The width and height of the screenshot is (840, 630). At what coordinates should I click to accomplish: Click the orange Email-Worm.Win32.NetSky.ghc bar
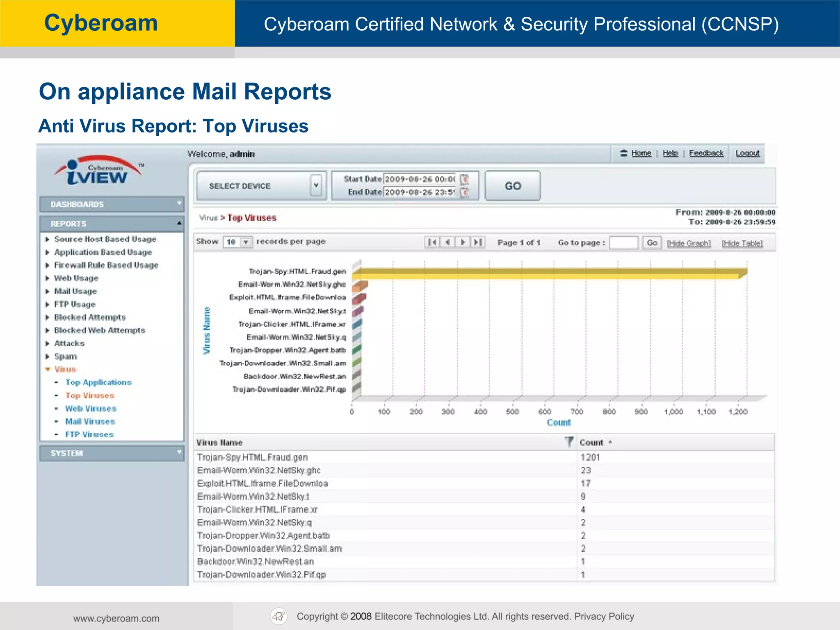[x=360, y=286]
